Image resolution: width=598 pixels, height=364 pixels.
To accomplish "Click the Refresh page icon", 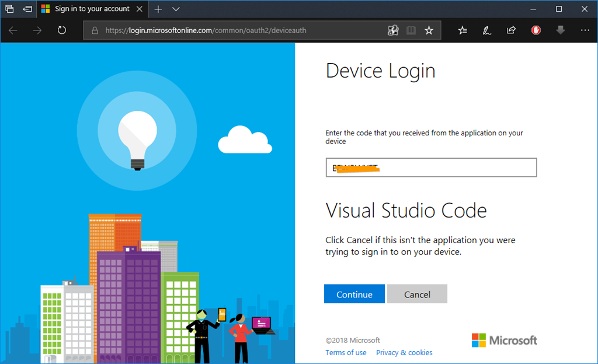I will (62, 30).
